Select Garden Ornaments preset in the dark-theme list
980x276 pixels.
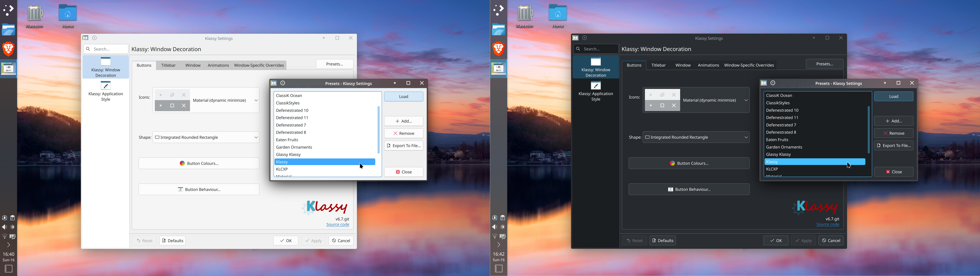click(x=815, y=147)
